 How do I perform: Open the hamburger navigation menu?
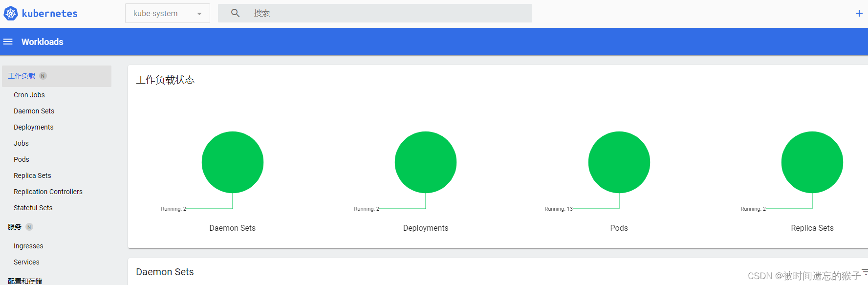pyautogui.click(x=8, y=42)
